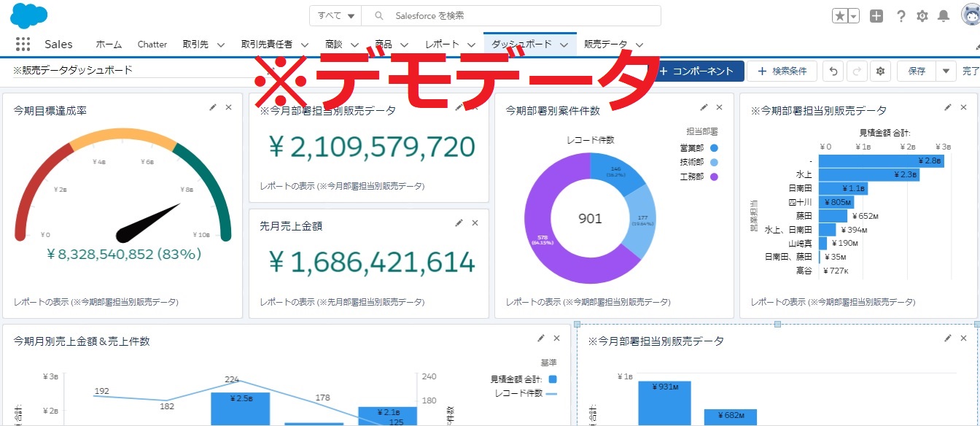The image size is (980, 426).
Task: Click the ＋検索条件 button
Action: pyautogui.click(x=782, y=71)
